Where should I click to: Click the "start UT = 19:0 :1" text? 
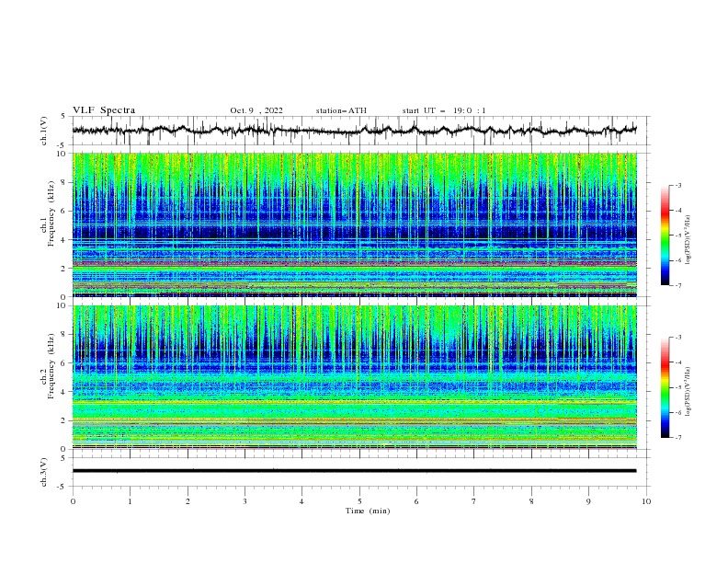tap(444, 110)
